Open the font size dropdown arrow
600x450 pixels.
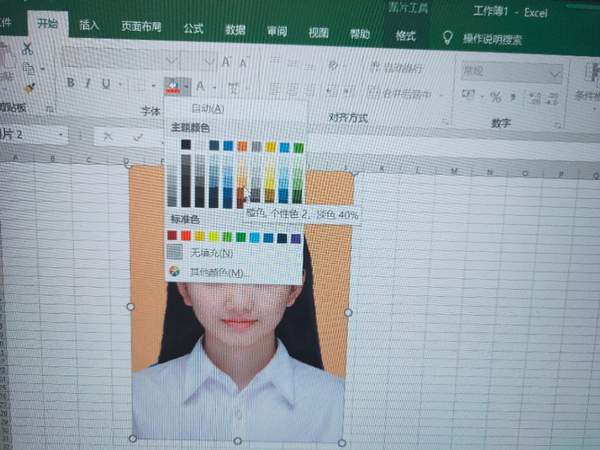click(x=209, y=61)
